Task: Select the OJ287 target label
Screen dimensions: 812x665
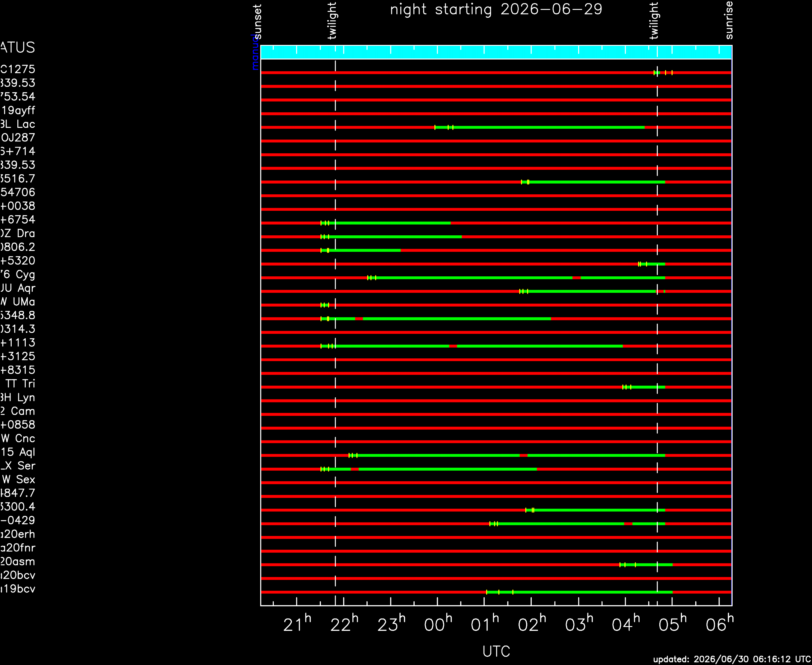Action: click(18, 137)
